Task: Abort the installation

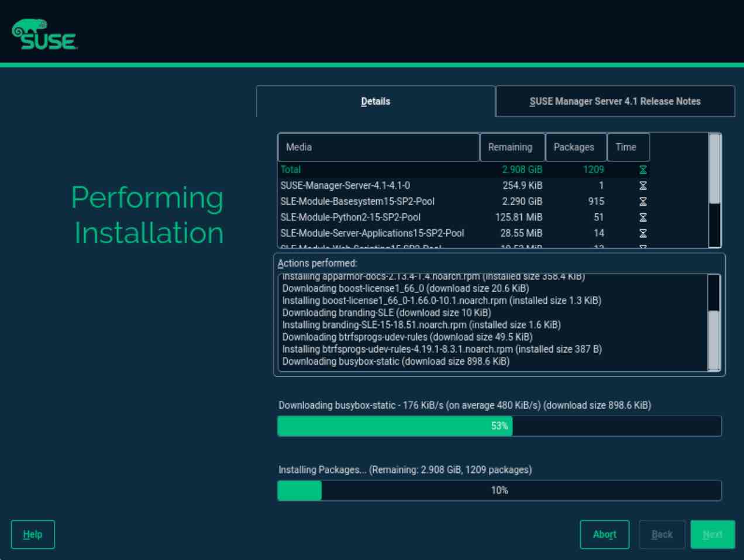Action: (605, 534)
